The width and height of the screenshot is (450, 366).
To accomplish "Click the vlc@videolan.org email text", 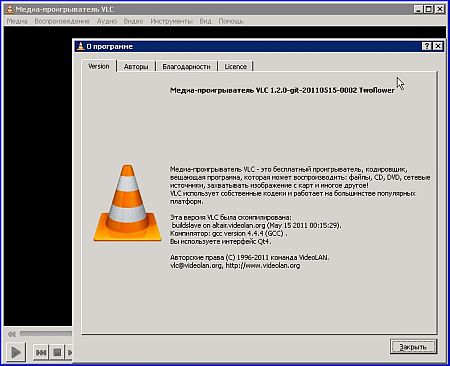I will (196, 266).
